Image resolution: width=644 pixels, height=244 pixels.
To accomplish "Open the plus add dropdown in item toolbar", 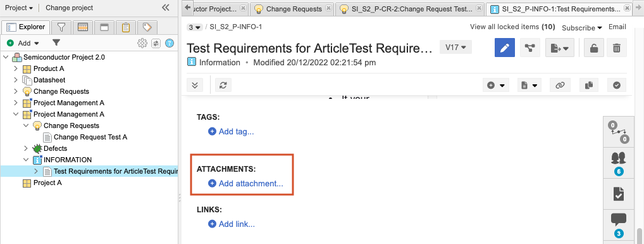I will (x=496, y=85).
